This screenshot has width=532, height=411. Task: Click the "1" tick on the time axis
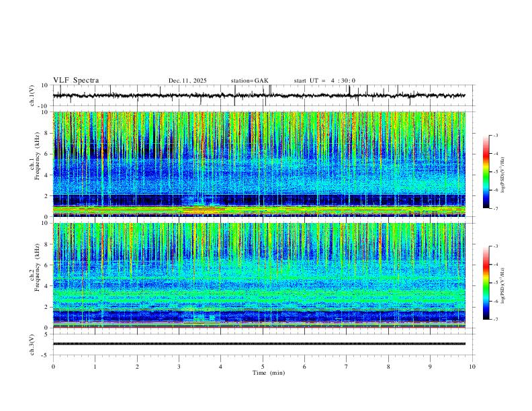pyautogui.click(x=95, y=367)
